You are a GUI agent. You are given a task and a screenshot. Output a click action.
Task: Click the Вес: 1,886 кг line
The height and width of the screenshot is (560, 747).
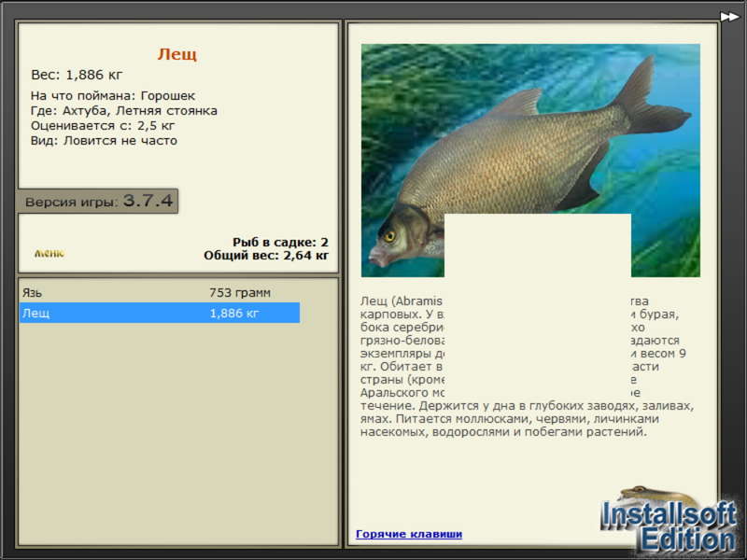tap(77, 75)
